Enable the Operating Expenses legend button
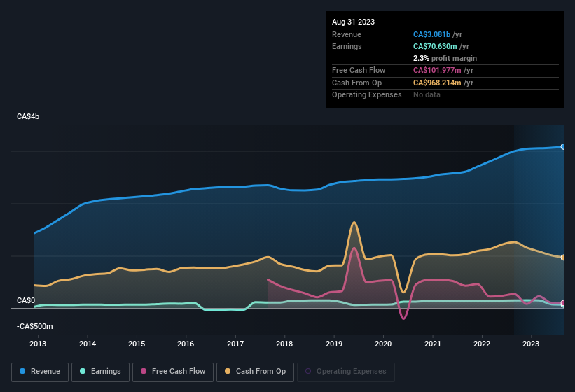The image size is (575, 392). pyautogui.click(x=346, y=372)
